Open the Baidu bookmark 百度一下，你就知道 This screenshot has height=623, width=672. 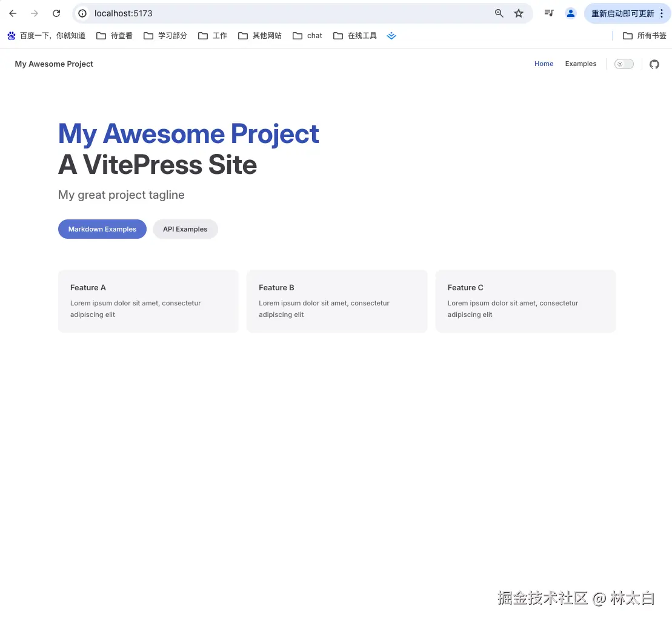46,36
